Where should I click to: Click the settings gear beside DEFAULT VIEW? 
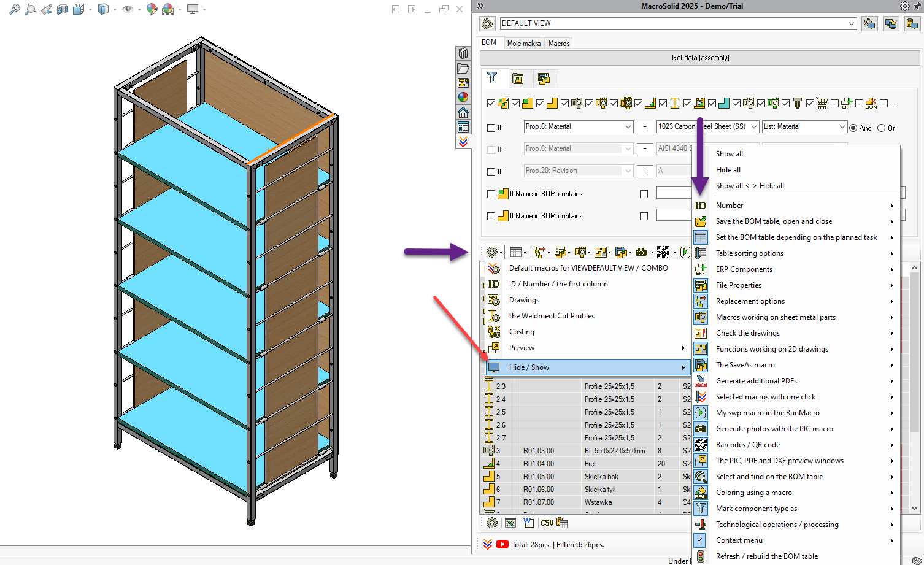click(487, 24)
